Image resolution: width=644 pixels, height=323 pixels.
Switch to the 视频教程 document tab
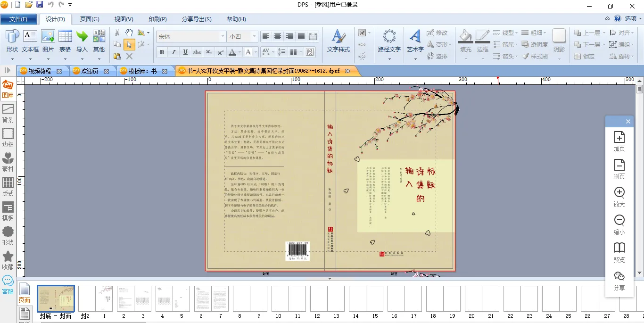[40, 71]
